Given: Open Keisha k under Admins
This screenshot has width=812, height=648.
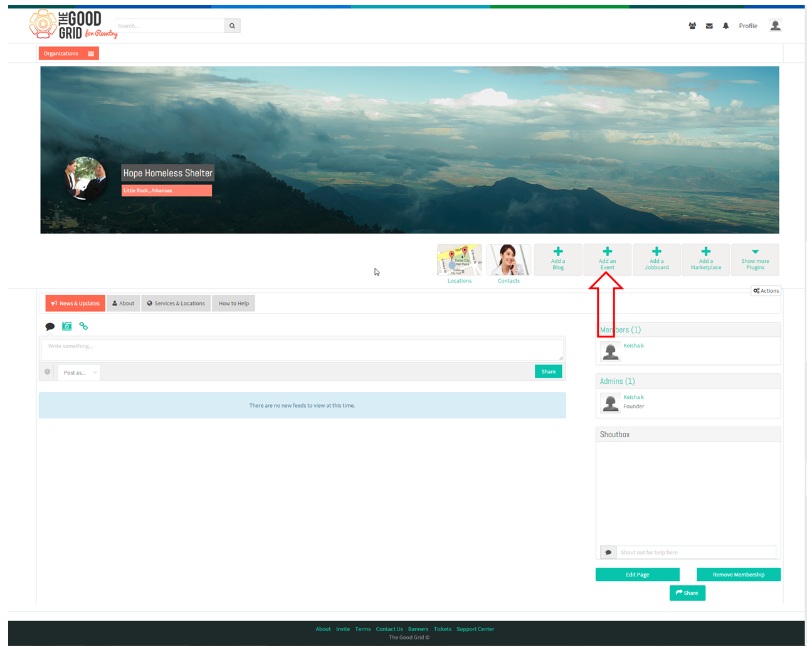Looking at the screenshot, I should tap(633, 397).
